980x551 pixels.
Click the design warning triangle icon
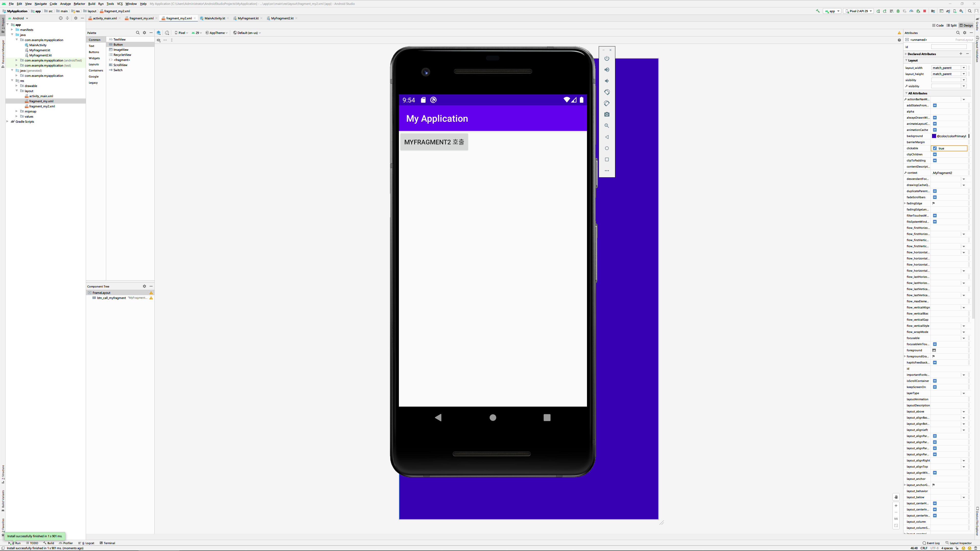pyautogui.click(x=899, y=33)
